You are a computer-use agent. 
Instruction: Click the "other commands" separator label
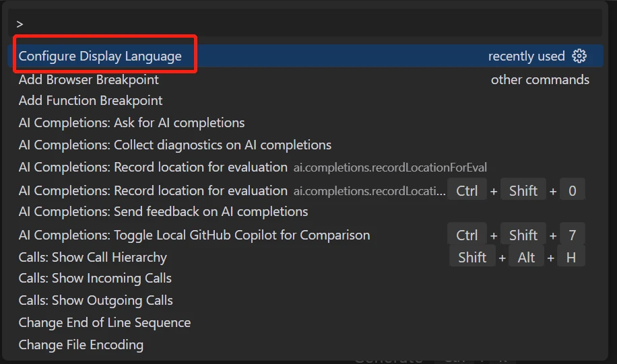[540, 79]
